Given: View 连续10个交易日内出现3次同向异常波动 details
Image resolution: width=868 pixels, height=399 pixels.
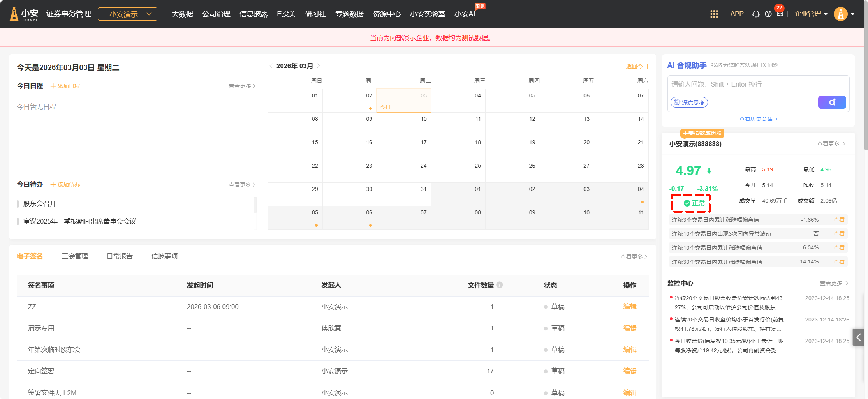Looking at the screenshot, I should click(839, 234).
